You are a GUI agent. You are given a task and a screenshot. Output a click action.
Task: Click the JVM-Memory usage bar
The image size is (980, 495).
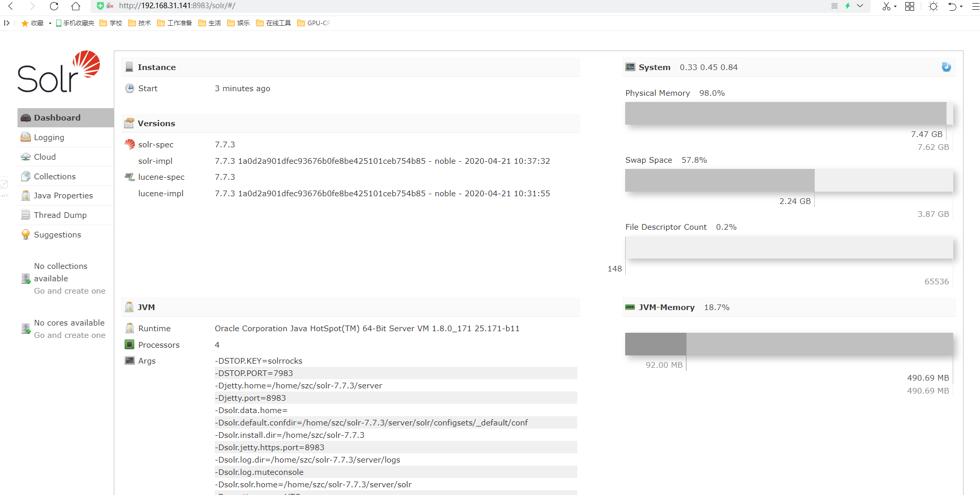[789, 344]
